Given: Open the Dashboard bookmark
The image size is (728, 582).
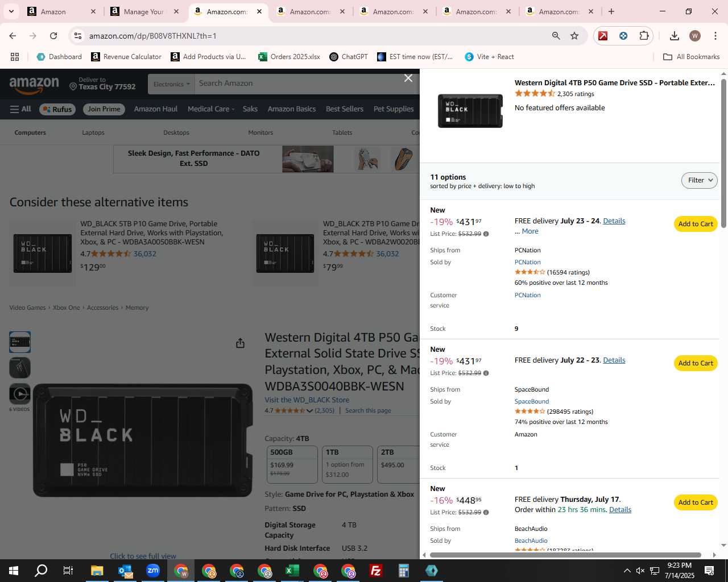Looking at the screenshot, I should 59,57.
